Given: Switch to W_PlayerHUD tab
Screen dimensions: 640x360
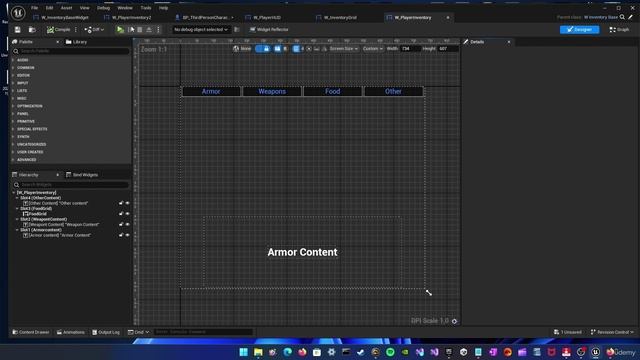Looking at the screenshot, I should pyautogui.click(x=263, y=18).
